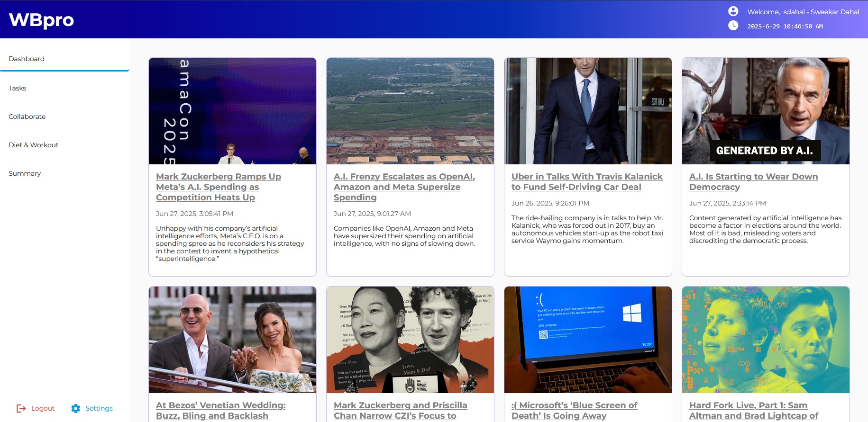Click the blue settings gear icon
The image size is (868, 422).
[x=76, y=408]
